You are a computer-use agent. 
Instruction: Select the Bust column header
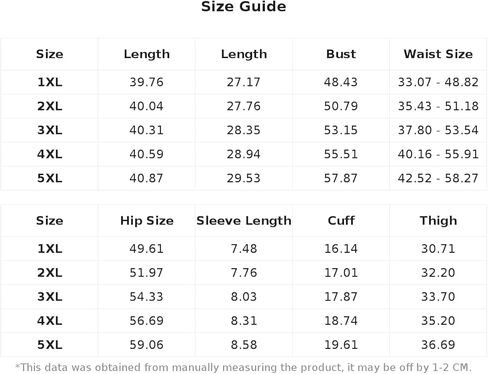pyautogui.click(x=341, y=54)
